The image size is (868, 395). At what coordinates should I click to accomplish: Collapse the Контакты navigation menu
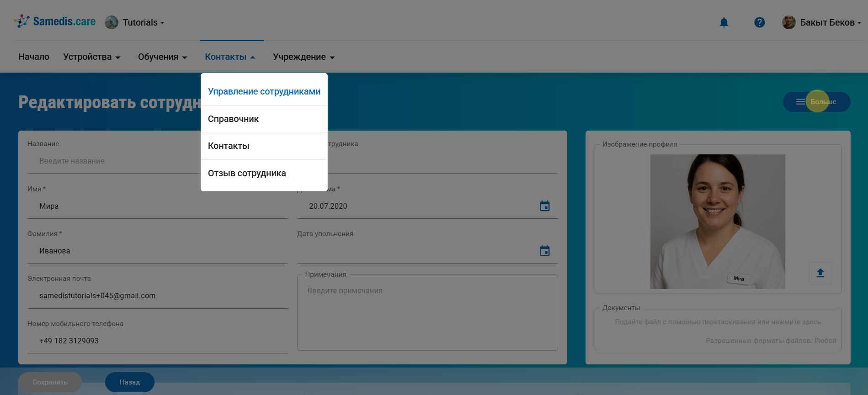click(x=230, y=57)
